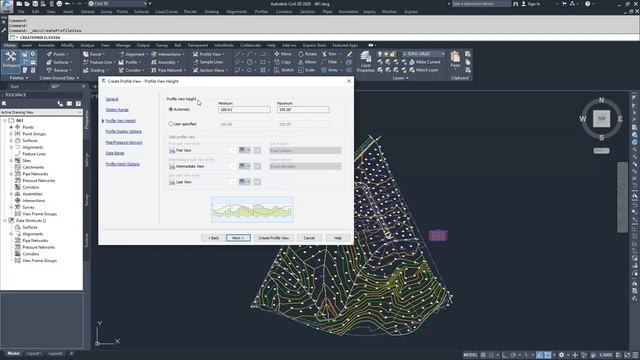The height and width of the screenshot is (360, 640).
Task: Click the Intermediate View style dropdown
Action: (x=202, y=166)
